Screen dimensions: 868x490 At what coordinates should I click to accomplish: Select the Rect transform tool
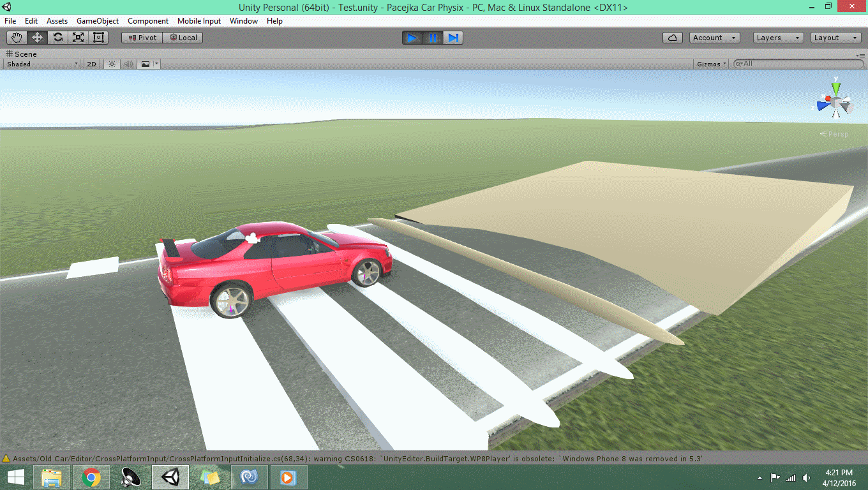(x=98, y=38)
